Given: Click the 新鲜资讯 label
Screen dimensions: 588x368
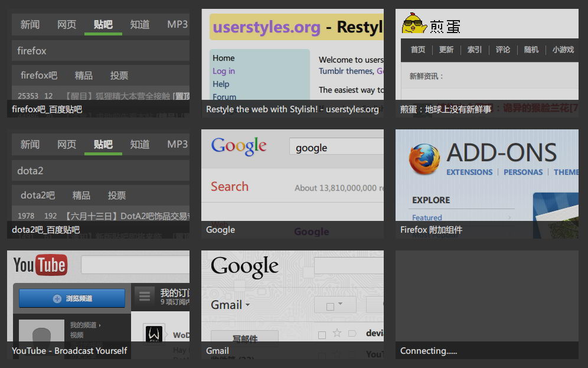Looking at the screenshot, I should point(426,77).
